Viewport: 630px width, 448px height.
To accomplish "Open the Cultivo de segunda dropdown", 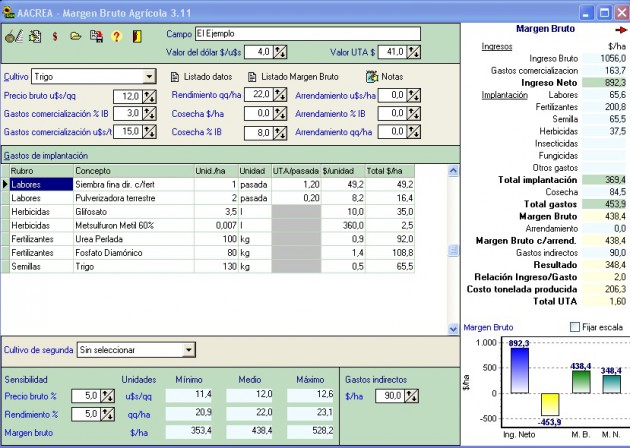I will click(x=188, y=350).
